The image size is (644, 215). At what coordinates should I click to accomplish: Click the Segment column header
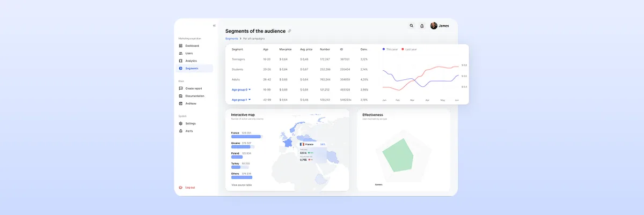[237, 49]
